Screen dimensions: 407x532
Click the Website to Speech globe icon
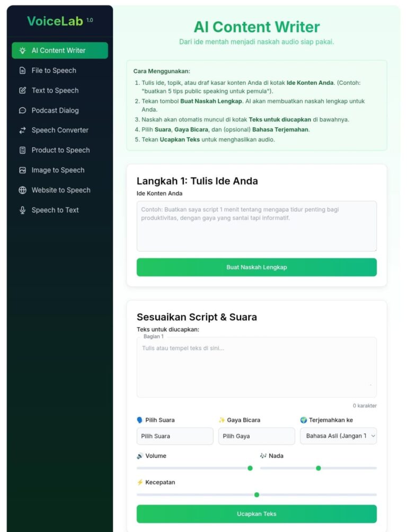pyautogui.click(x=22, y=190)
